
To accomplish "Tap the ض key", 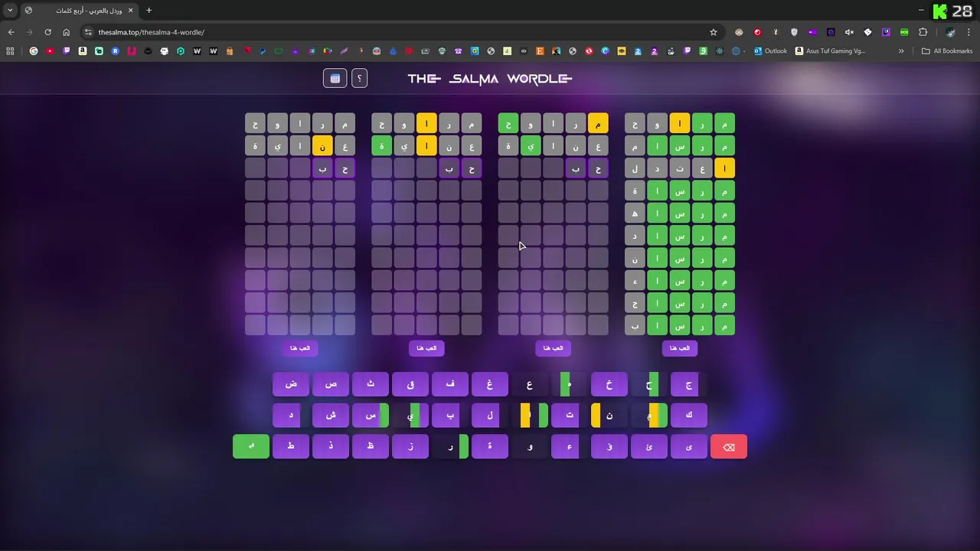I will click(291, 384).
